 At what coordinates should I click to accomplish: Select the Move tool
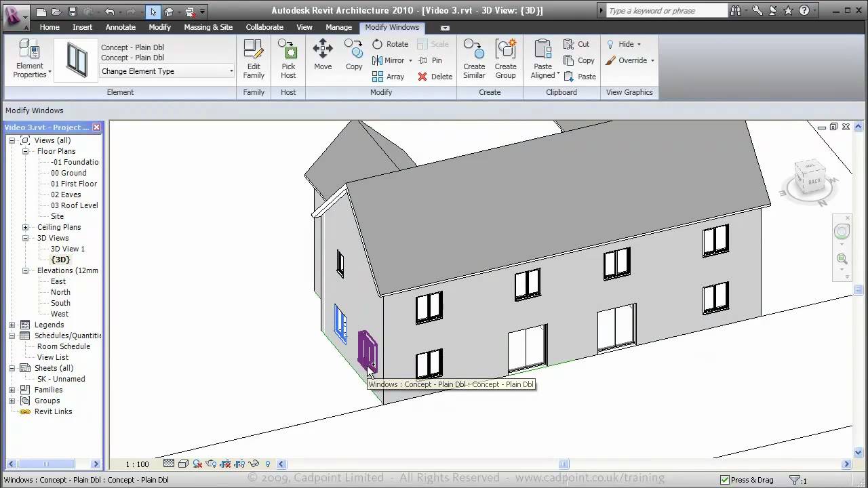point(323,55)
